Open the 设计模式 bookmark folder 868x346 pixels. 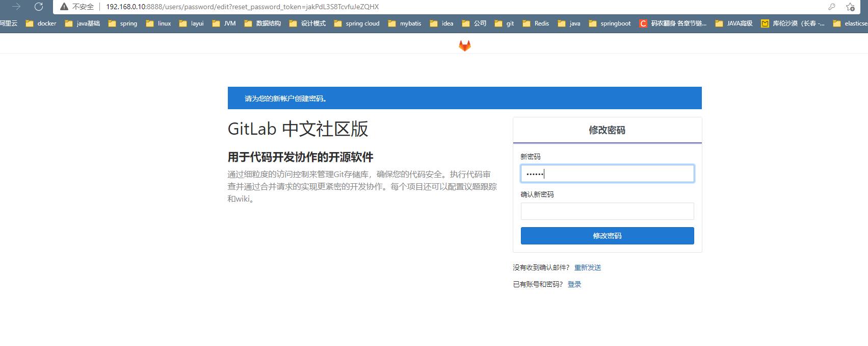click(307, 23)
